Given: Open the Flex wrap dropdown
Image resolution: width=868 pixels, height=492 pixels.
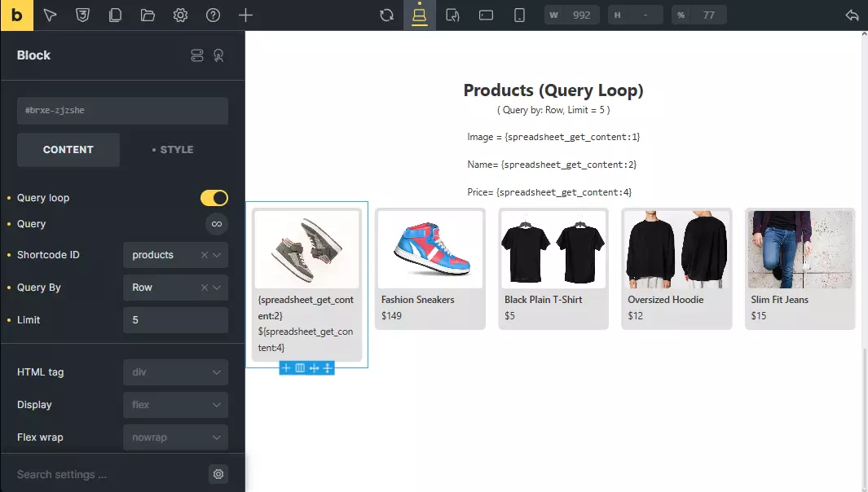Looking at the screenshot, I should pyautogui.click(x=175, y=437).
